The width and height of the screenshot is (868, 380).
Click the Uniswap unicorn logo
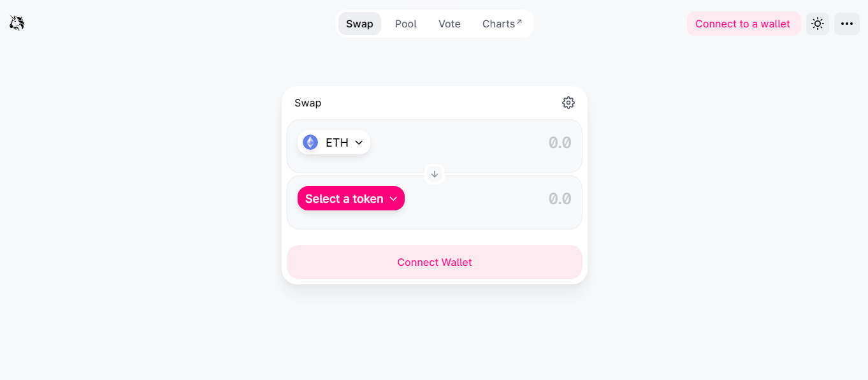pyautogui.click(x=17, y=24)
